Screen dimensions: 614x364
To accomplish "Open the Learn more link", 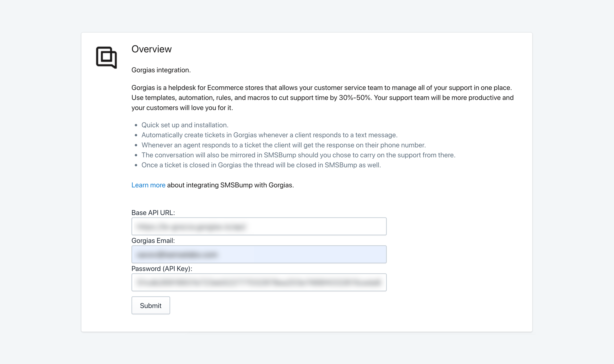I will (148, 185).
